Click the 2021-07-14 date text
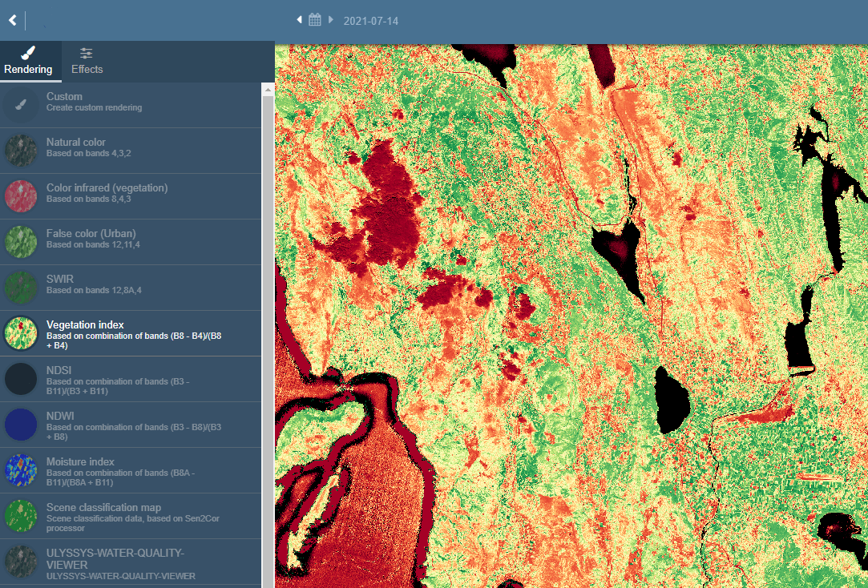This screenshot has height=588, width=868. pyautogui.click(x=371, y=21)
